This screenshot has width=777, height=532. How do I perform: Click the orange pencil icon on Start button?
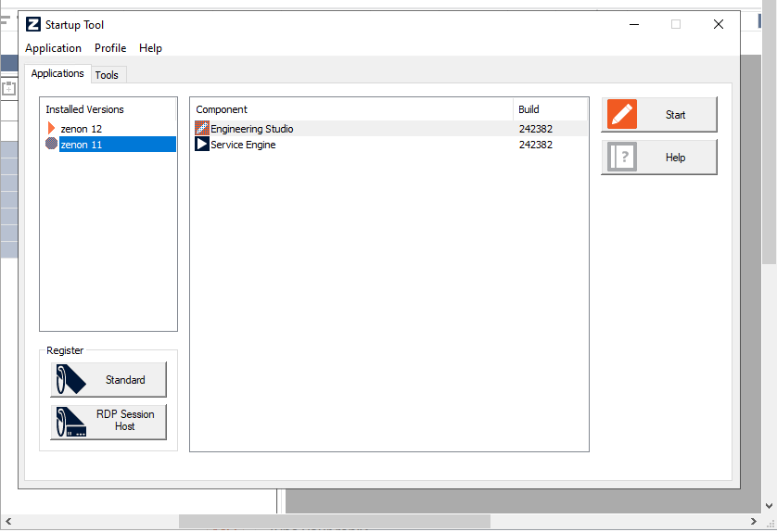pos(622,114)
